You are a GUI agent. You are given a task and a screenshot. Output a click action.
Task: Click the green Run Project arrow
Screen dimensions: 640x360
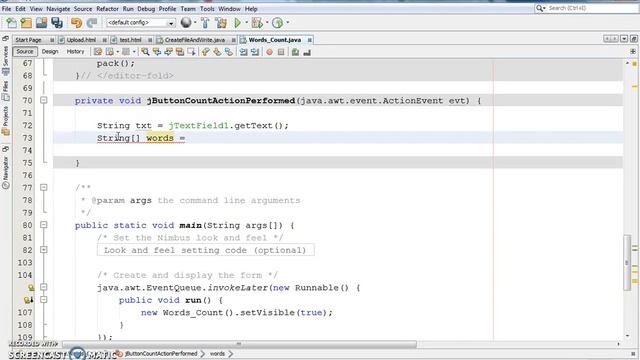237,23
